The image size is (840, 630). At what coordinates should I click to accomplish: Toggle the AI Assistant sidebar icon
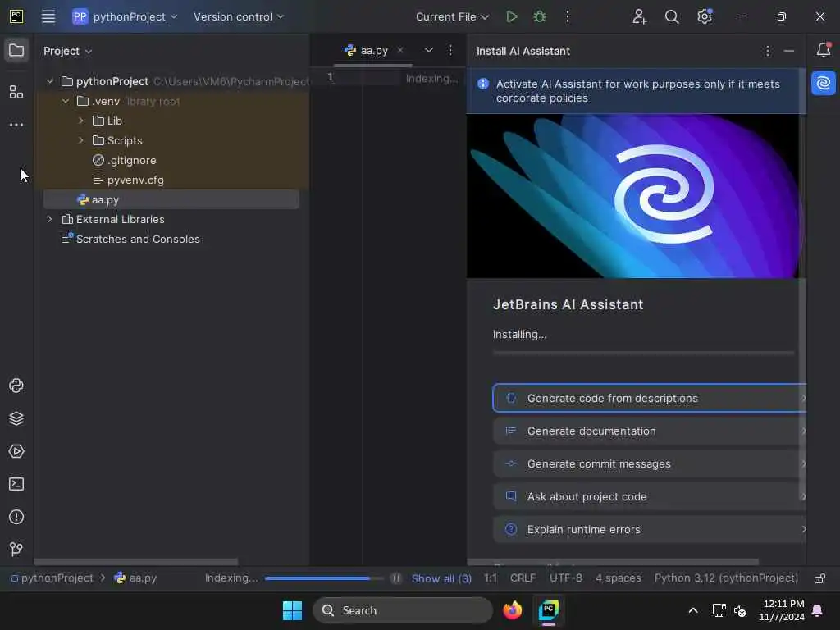(x=824, y=83)
